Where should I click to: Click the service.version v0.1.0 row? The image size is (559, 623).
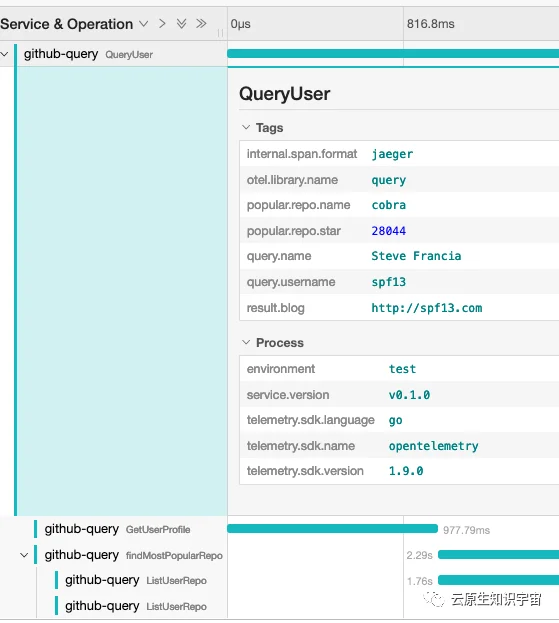pos(399,395)
